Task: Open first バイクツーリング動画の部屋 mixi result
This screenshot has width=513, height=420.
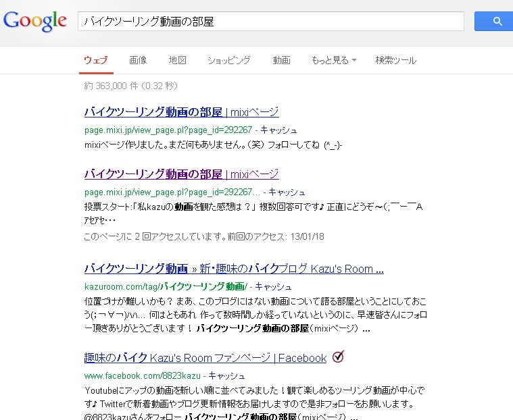Action: [x=181, y=112]
